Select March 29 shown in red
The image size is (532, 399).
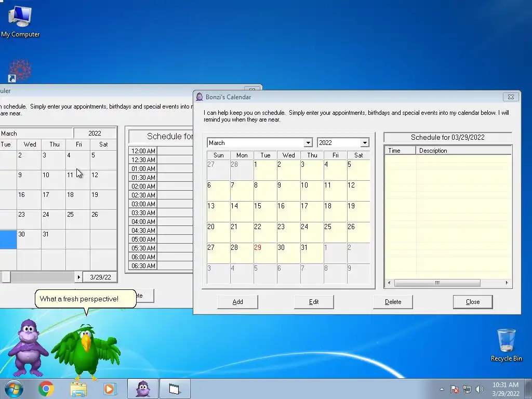coord(265,253)
